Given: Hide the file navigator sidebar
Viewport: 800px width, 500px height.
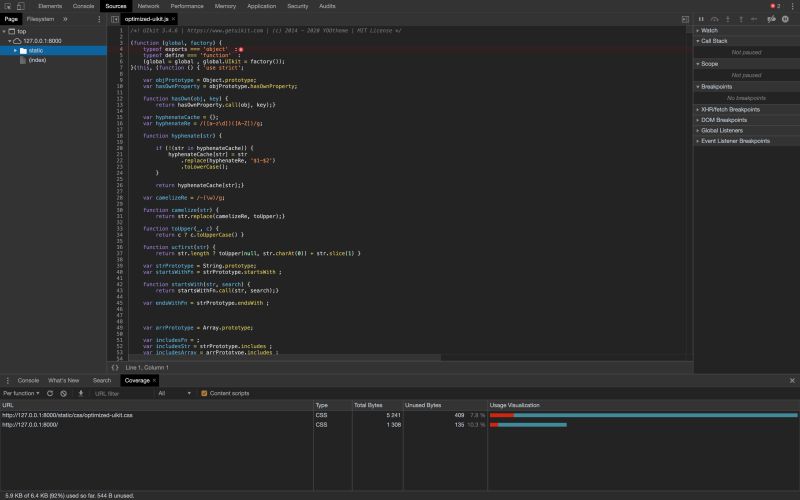Looking at the screenshot, I should click(115, 19).
